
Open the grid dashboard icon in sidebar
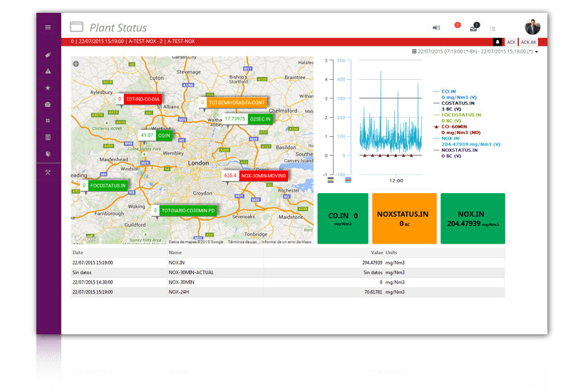[x=48, y=120]
